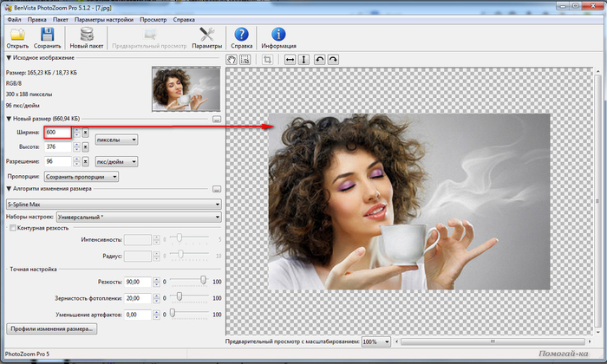
Task: Click the multiplier button next to Ширина
Action: [86, 133]
